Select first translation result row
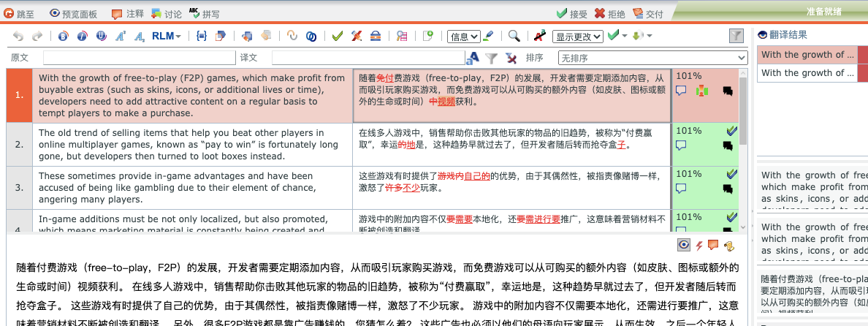868x326 pixels. [812, 55]
